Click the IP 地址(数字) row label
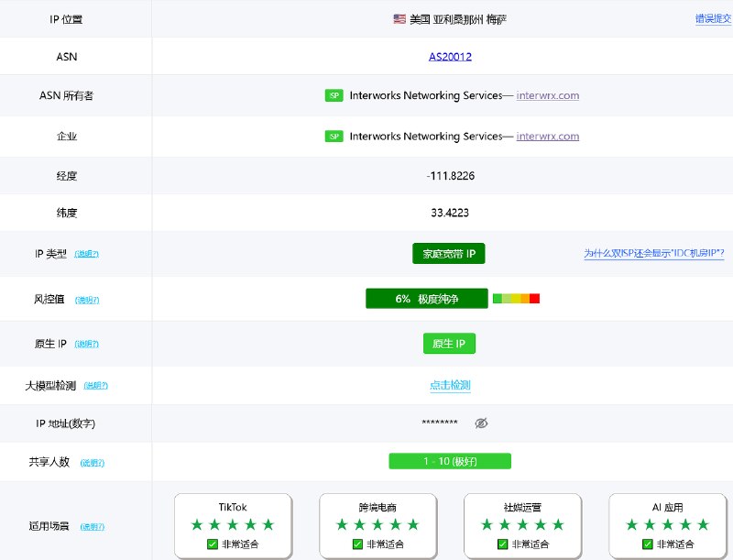Image resolution: width=733 pixels, height=560 pixels. (x=65, y=423)
